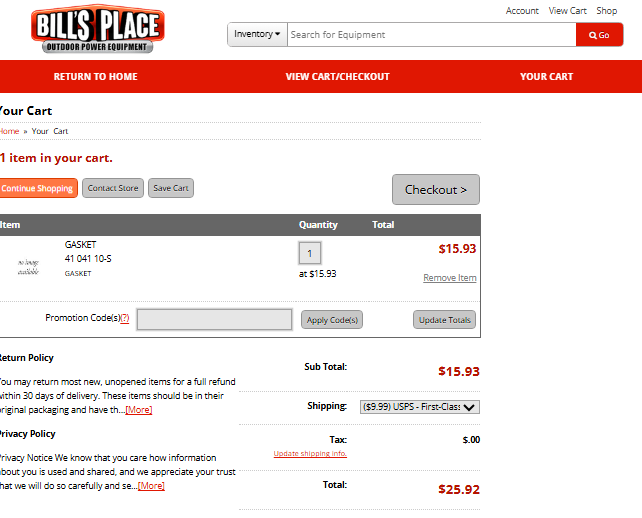642x518 pixels.
Task: Click the Contact Store button
Action: [x=113, y=188]
